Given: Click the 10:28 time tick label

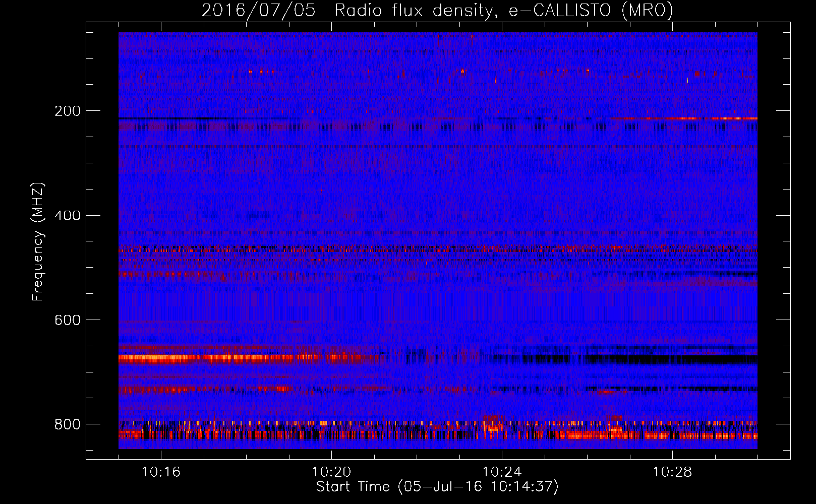Looking at the screenshot, I should (x=672, y=472).
